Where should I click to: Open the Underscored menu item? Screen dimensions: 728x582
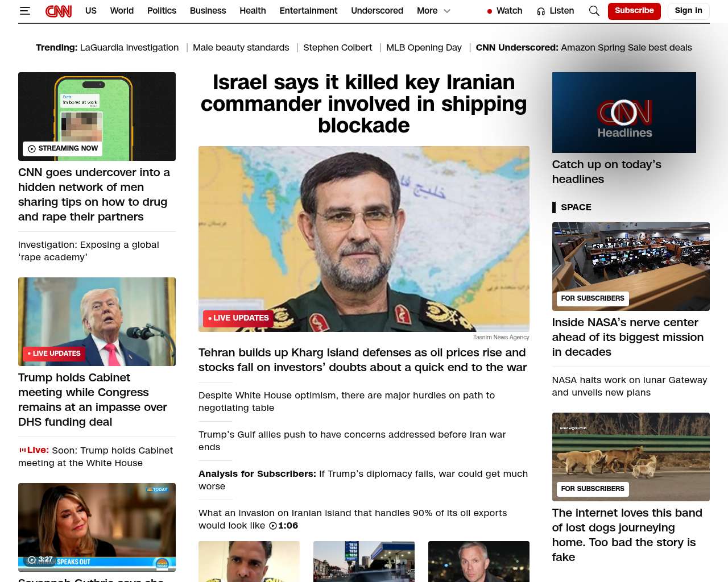point(377,11)
